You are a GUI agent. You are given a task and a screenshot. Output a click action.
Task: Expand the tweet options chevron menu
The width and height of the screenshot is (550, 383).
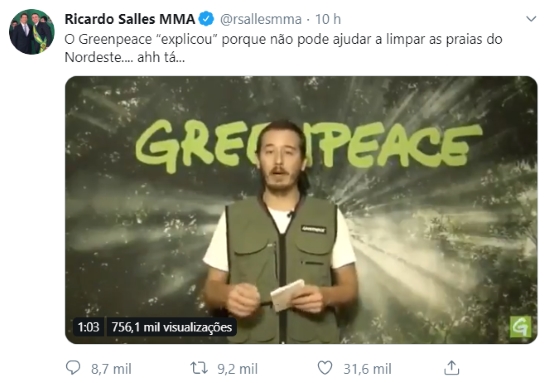531,19
